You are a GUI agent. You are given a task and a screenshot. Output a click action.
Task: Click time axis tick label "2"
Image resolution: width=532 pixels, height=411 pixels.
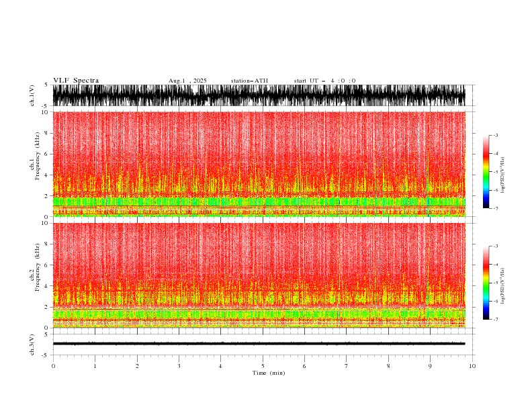[137, 366]
